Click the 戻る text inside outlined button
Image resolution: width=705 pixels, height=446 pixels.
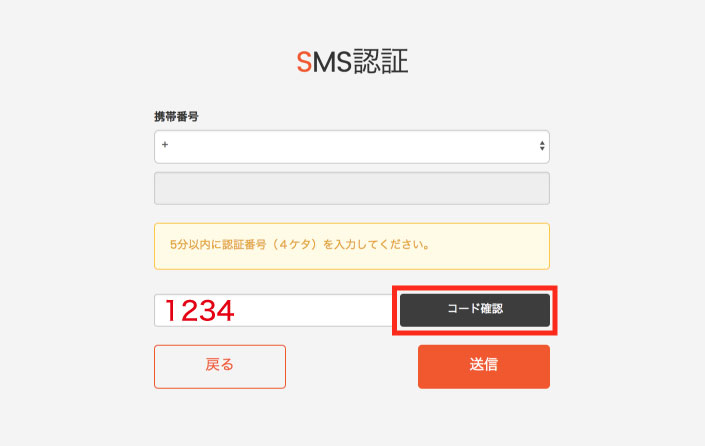220,364
